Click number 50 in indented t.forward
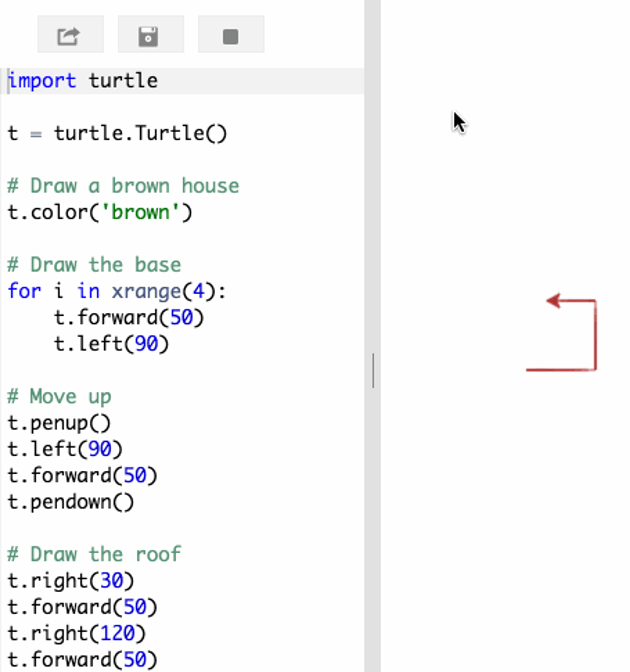 click(181, 318)
